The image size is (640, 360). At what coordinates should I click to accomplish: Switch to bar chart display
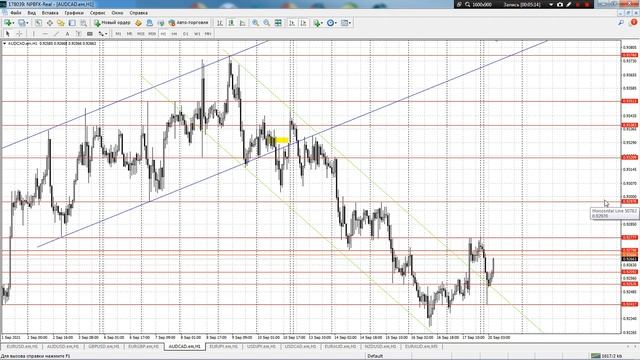pos(220,23)
